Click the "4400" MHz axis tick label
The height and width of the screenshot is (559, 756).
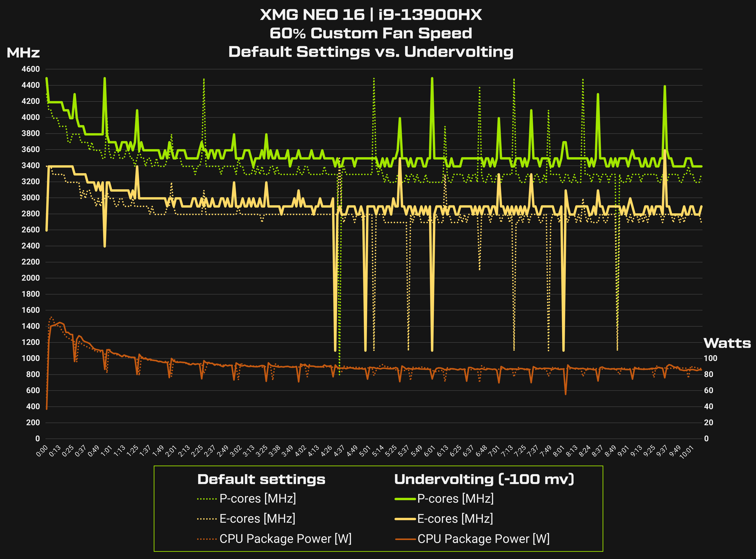31,85
